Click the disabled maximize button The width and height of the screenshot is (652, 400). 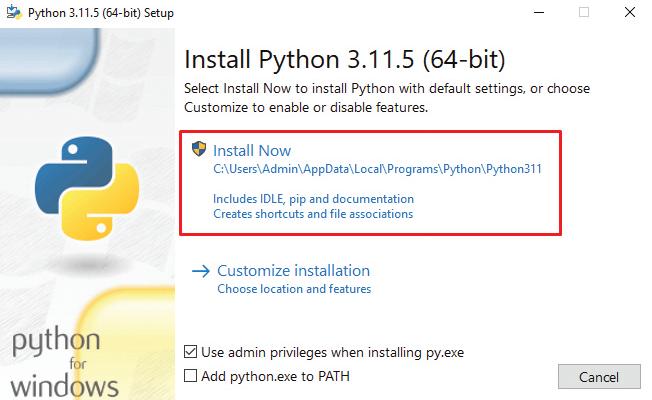tap(584, 12)
